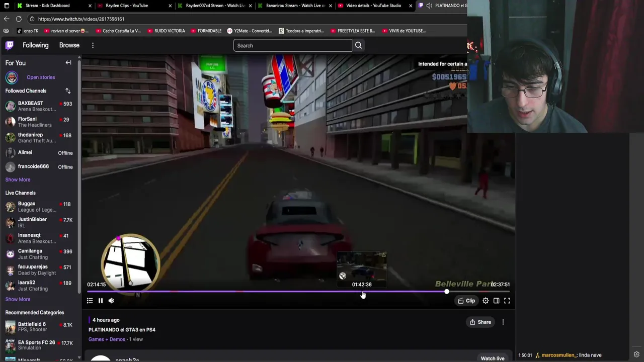Screen dimensions: 644x362
Task: Open the Following page
Action: coord(35,45)
